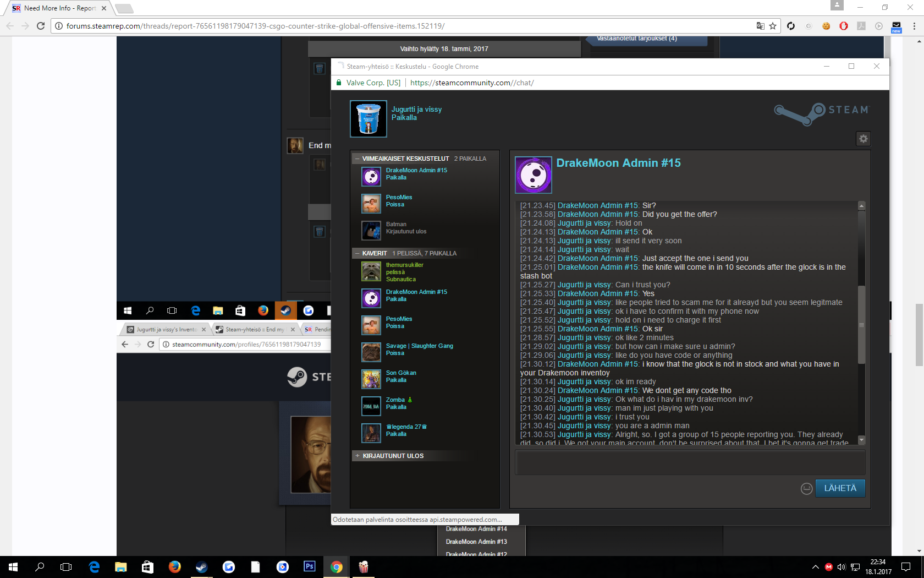
Task: Click the cookie extension icon
Action: 826,26
